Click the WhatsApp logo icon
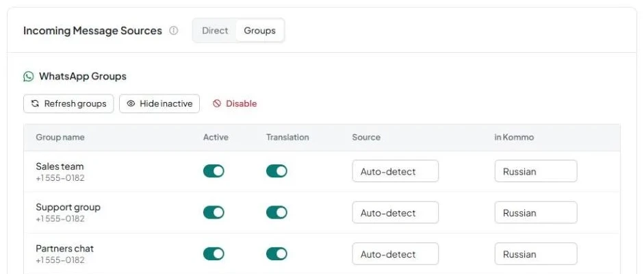This screenshot has height=274, width=644. coord(28,77)
